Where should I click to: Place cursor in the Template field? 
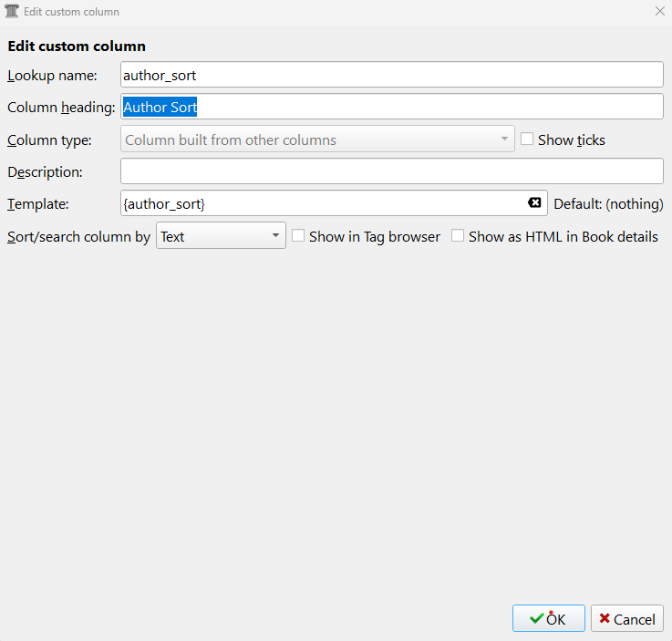(319, 203)
